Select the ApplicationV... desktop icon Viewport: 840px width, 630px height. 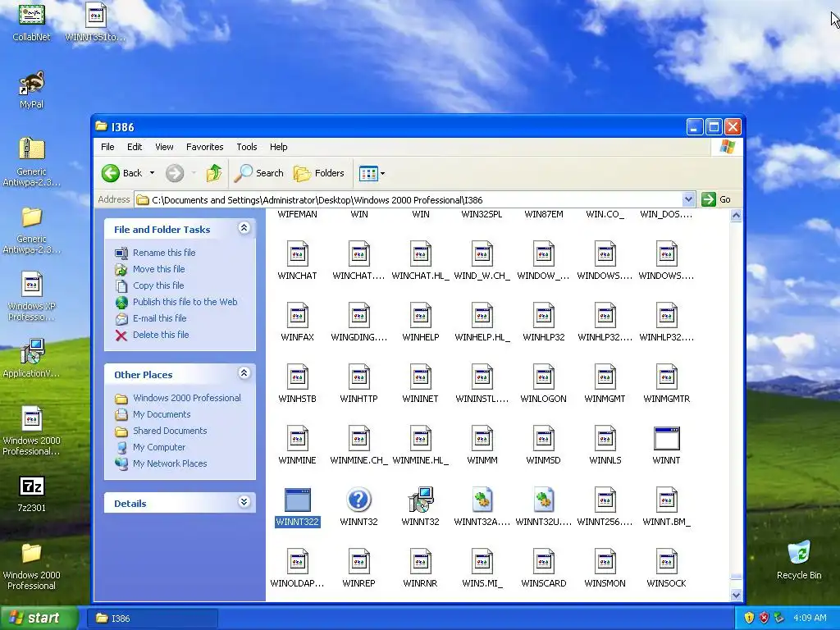pyautogui.click(x=32, y=351)
